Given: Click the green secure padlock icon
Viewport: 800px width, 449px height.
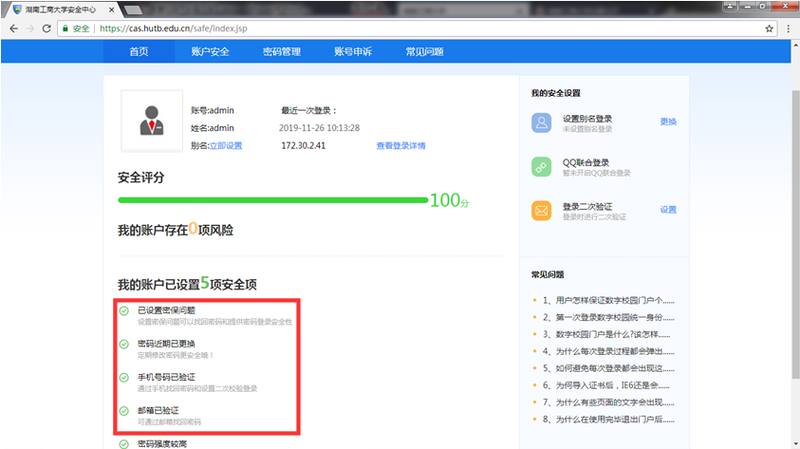Looking at the screenshot, I should (x=65, y=29).
